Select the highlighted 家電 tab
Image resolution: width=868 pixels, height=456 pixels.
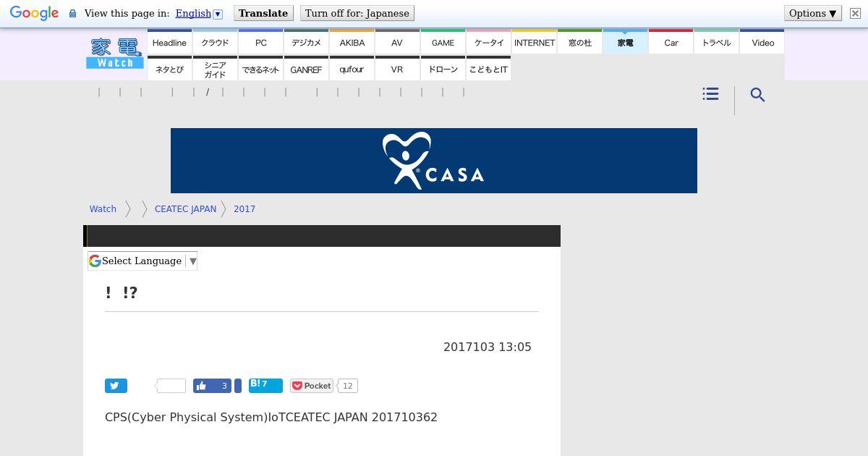[x=625, y=42]
